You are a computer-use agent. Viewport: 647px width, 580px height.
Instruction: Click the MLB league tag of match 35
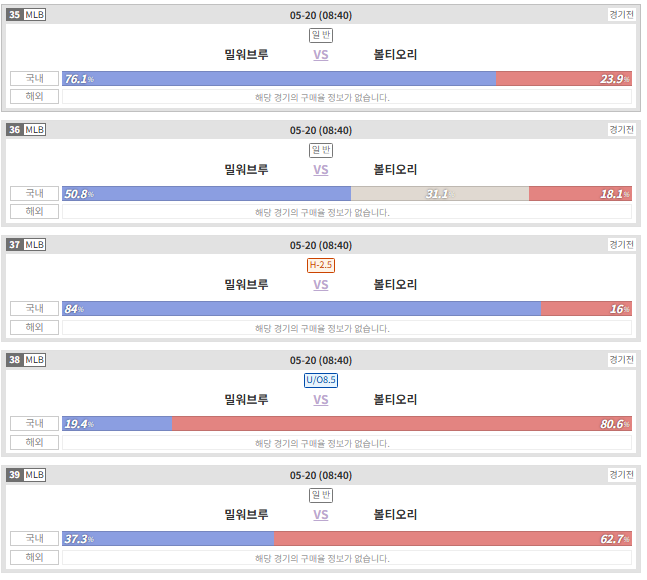click(35, 15)
